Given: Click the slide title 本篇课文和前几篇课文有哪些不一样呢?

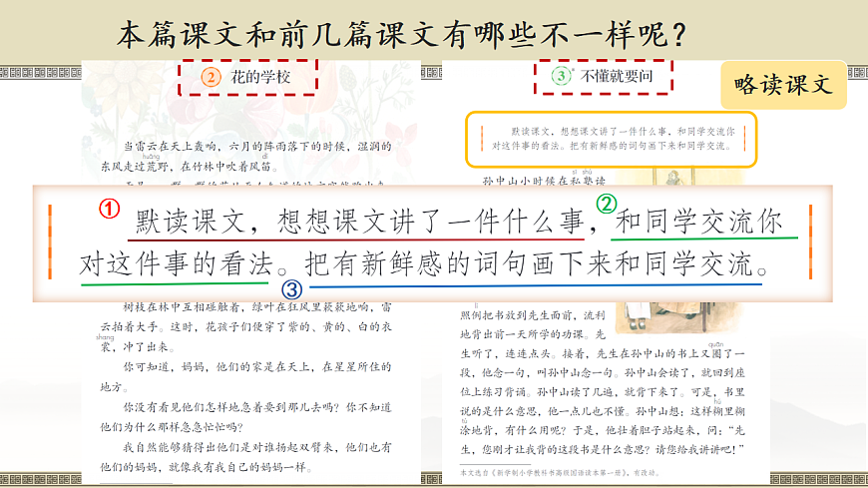Looking at the screenshot, I should tap(401, 34).
